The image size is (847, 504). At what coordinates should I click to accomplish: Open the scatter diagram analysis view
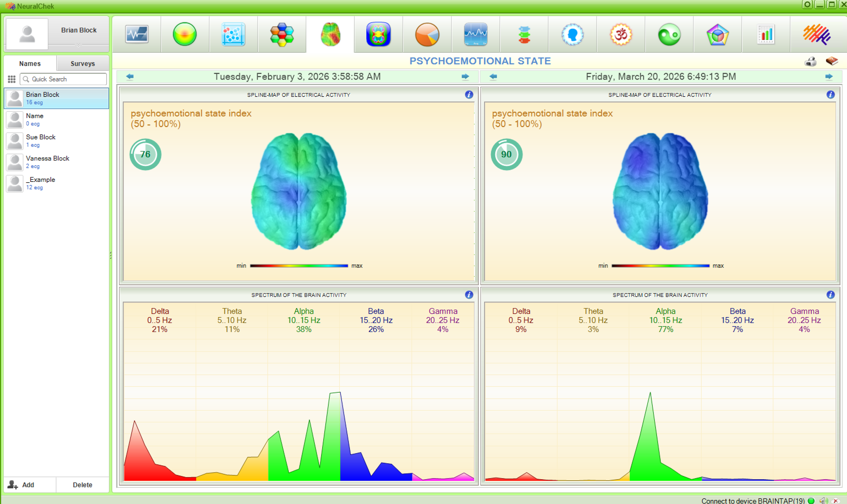point(234,34)
